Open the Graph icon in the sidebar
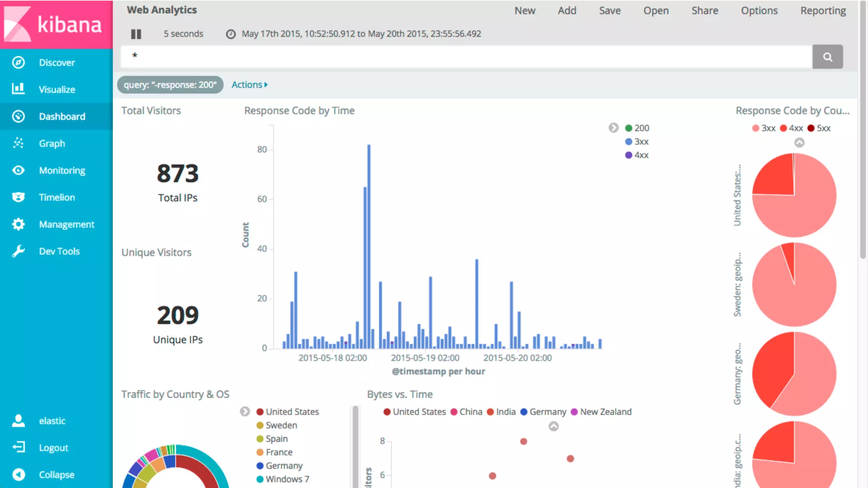The image size is (868, 488). click(18, 143)
